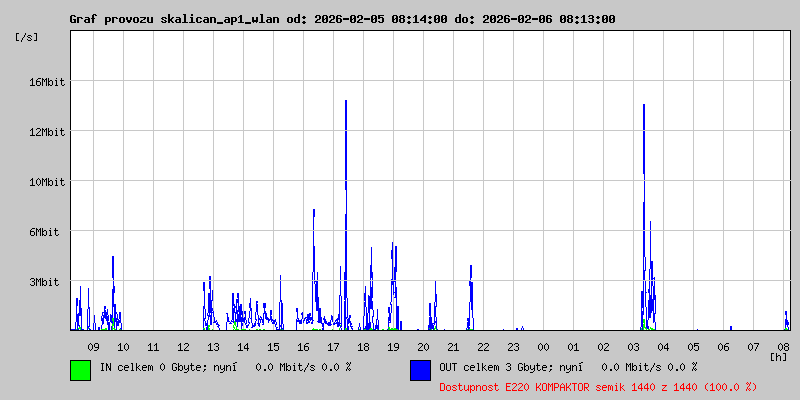Click the 12Mbit y-axis label
800x400 pixels.
click(46, 132)
